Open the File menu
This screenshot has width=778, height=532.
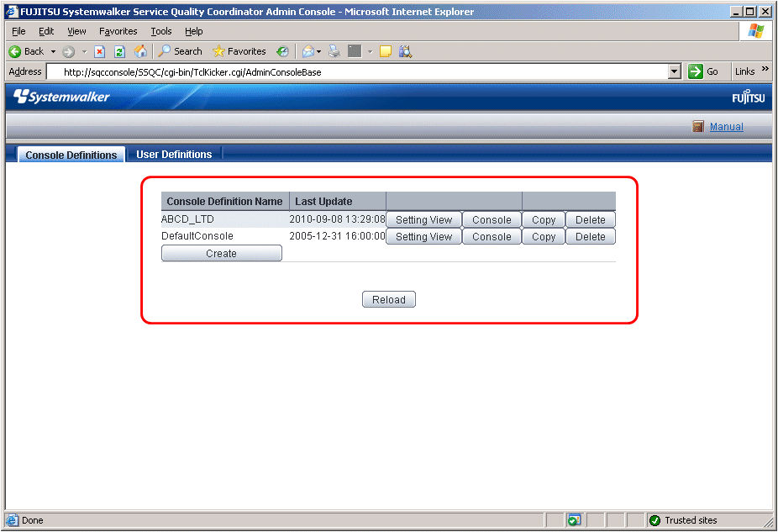coord(18,31)
